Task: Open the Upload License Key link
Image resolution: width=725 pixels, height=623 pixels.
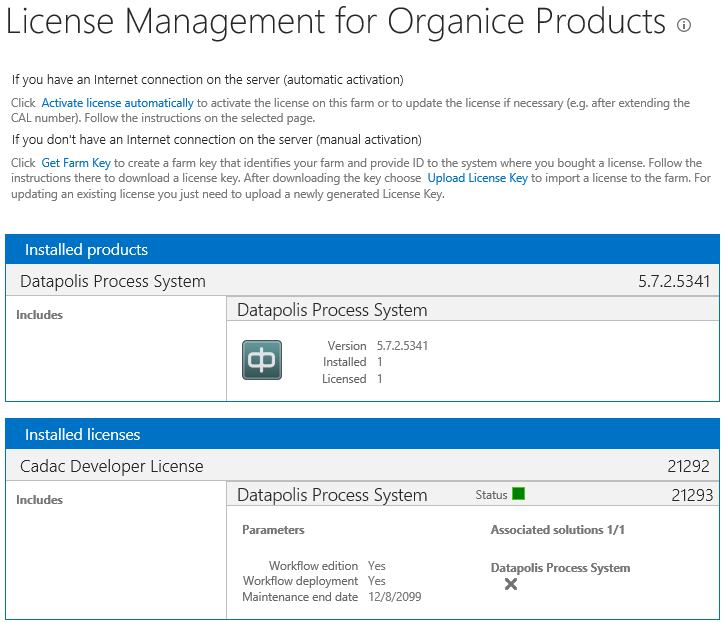Action: [477, 178]
